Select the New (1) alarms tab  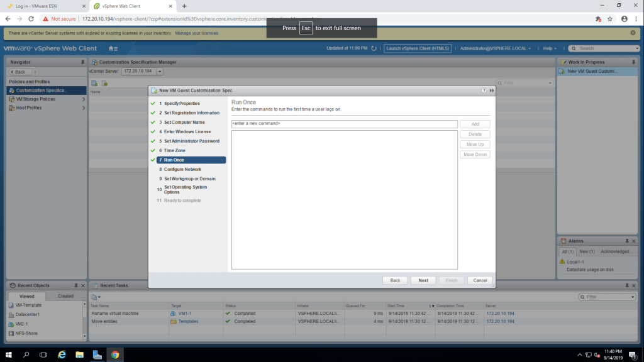pos(587,251)
